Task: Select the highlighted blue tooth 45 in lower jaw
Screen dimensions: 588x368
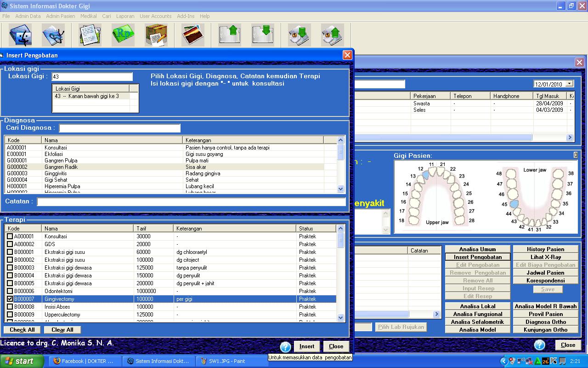Action: pyautogui.click(x=514, y=204)
